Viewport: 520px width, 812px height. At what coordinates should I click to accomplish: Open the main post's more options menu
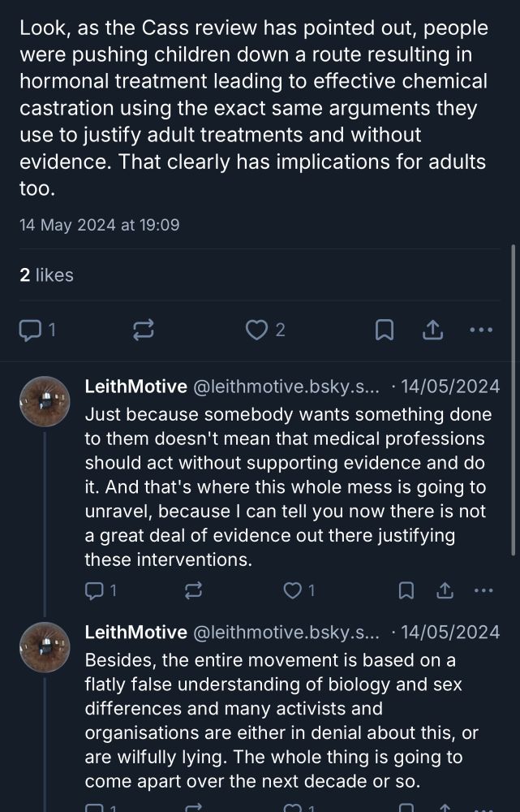(x=482, y=329)
